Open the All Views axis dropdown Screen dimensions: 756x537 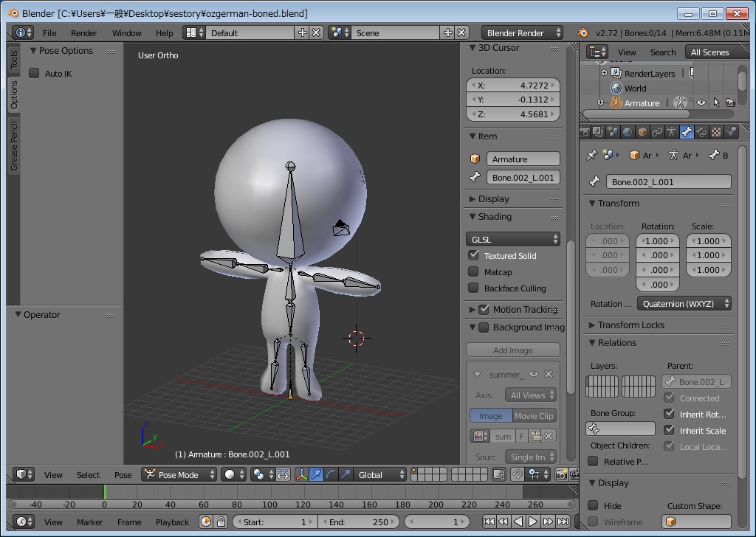coord(531,395)
